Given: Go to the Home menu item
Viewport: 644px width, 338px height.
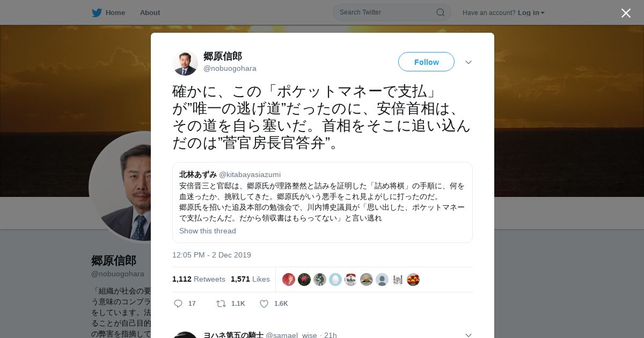Looking at the screenshot, I should click(115, 12).
